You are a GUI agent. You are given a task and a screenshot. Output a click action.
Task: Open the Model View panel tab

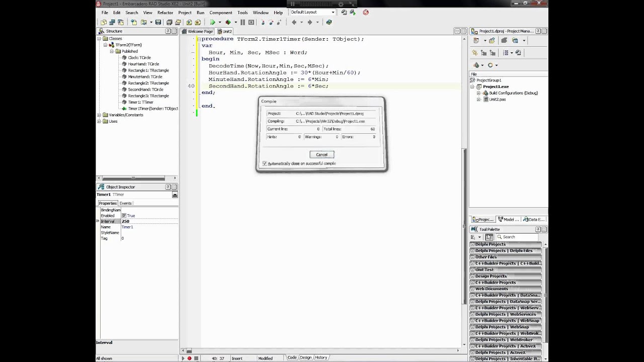pyautogui.click(x=508, y=220)
